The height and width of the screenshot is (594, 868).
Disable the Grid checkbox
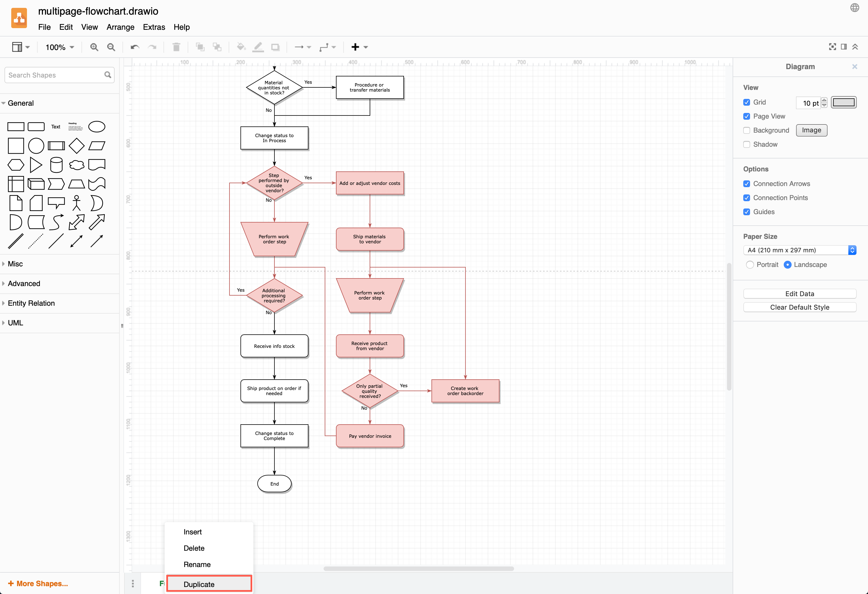point(747,102)
